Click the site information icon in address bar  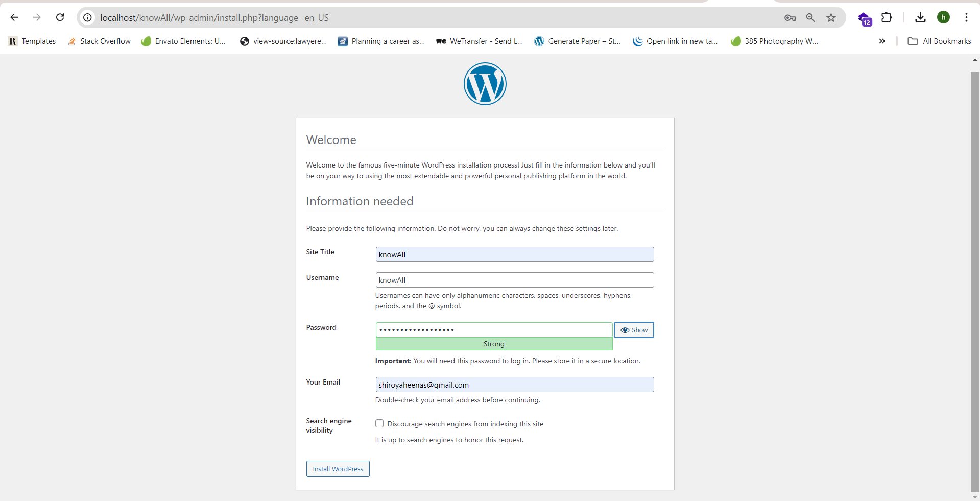point(87,17)
